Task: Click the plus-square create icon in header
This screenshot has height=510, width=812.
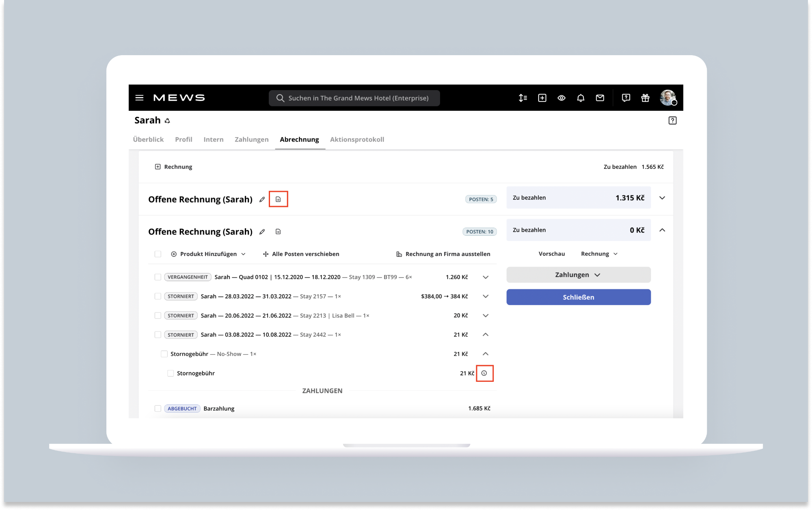Action: [542, 98]
